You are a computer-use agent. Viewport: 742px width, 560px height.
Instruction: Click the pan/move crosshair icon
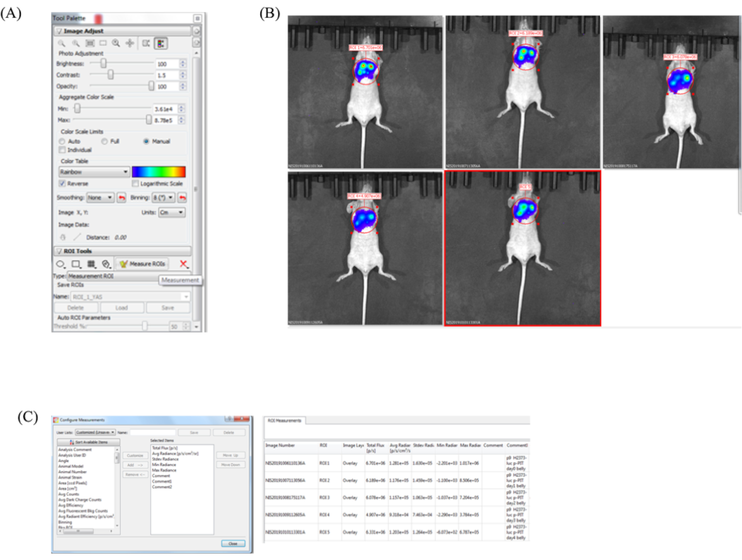pos(129,43)
